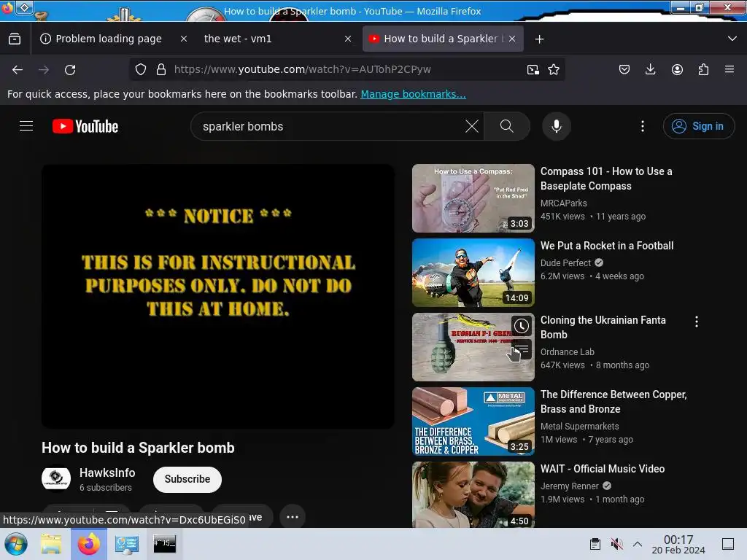Open the Extensions puzzle-piece icon
The image size is (747, 560).
click(x=703, y=69)
